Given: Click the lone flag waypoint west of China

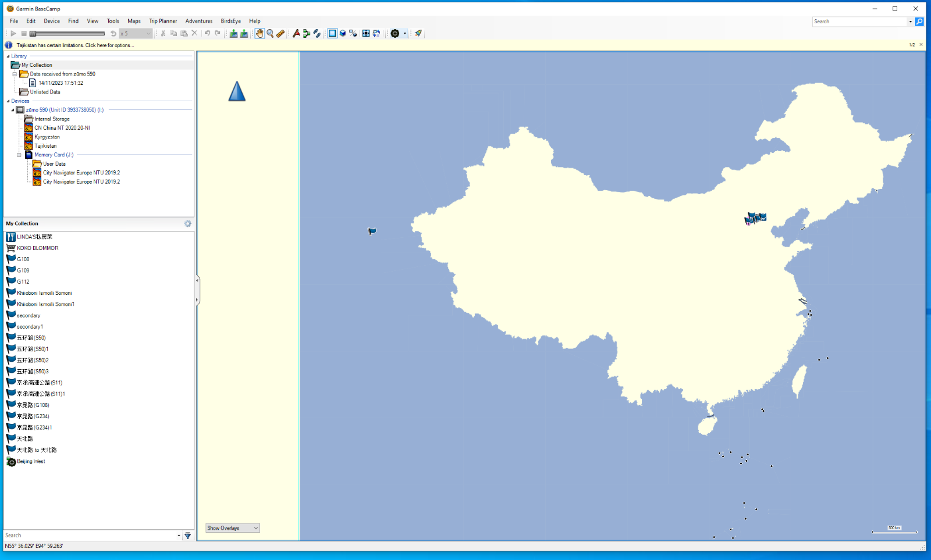Looking at the screenshot, I should click(x=372, y=231).
